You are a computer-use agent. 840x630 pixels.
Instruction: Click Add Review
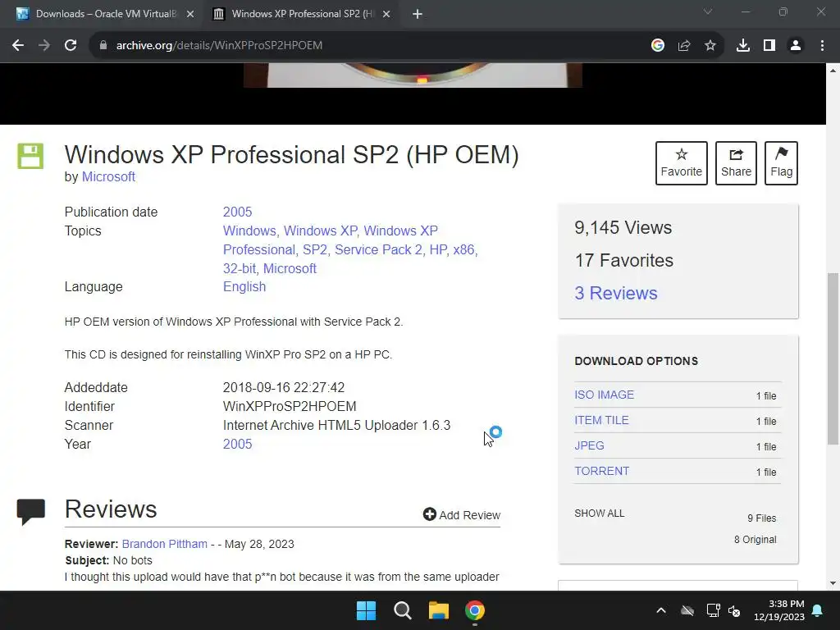(461, 515)
